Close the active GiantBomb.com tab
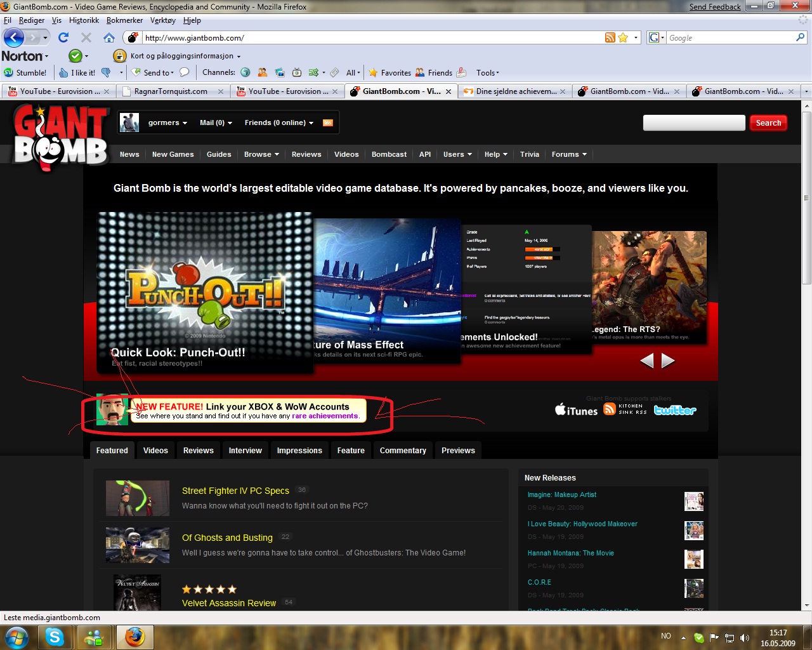Image resolution: width=812 pixels, height=650 pixels. (x=449, y=91)
